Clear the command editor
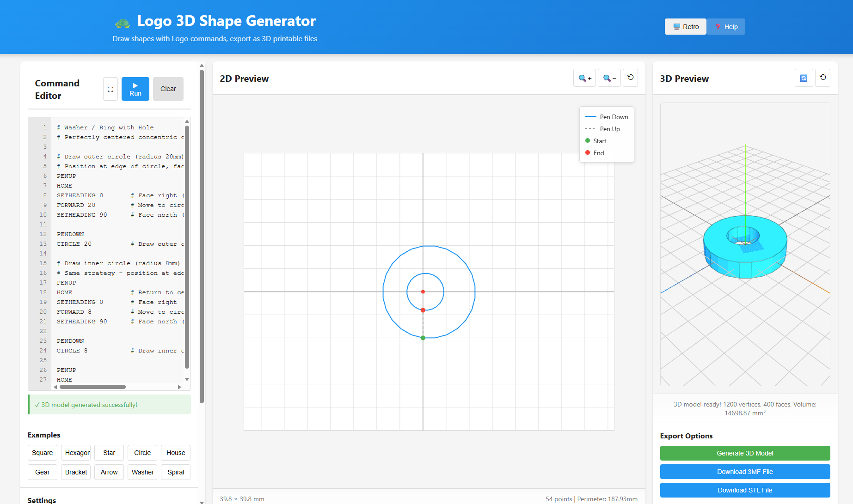The image size is (853, 504). click(x=168, y=89)
